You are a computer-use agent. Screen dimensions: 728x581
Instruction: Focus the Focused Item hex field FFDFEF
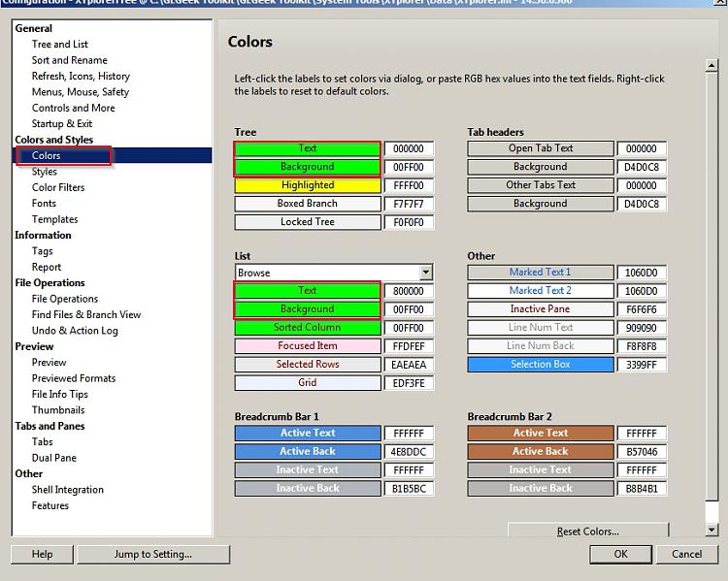(x=409, y=346)
